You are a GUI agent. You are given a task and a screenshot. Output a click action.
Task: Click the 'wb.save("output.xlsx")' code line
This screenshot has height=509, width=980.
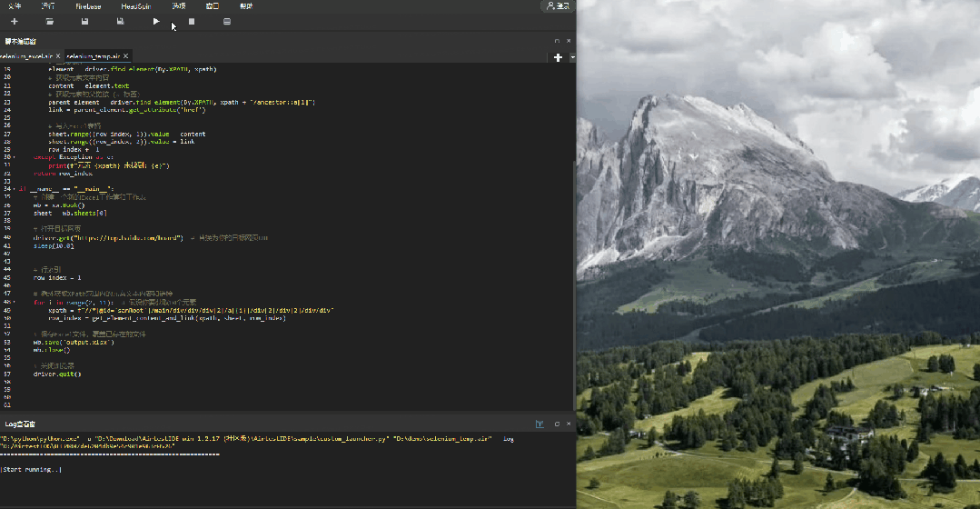[74, 342]
